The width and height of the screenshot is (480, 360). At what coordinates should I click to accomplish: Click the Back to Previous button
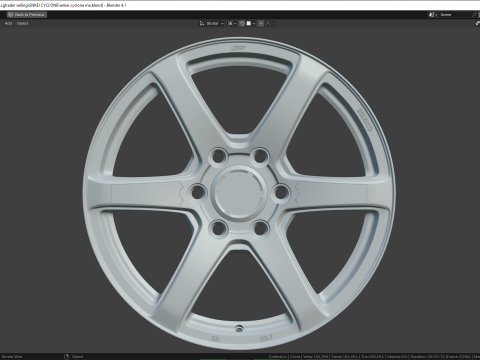tap(27, 15)
